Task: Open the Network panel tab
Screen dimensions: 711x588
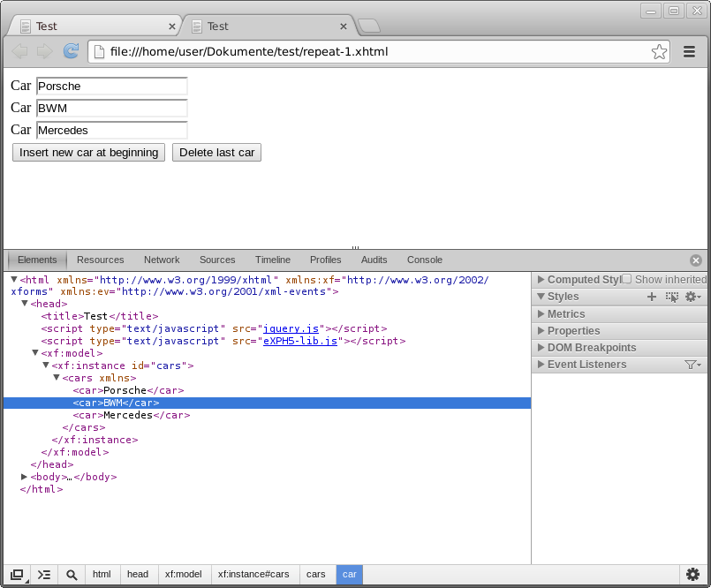Action: click(162, 260)
